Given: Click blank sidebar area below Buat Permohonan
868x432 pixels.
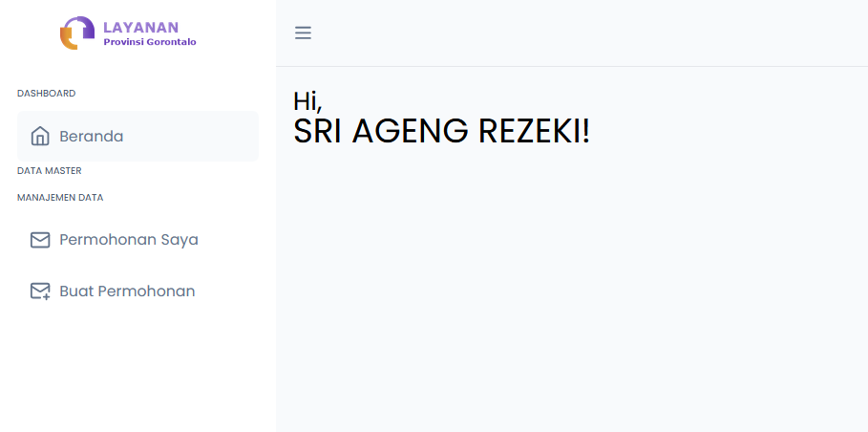Looking at the screenshot, I should (138, 371).
